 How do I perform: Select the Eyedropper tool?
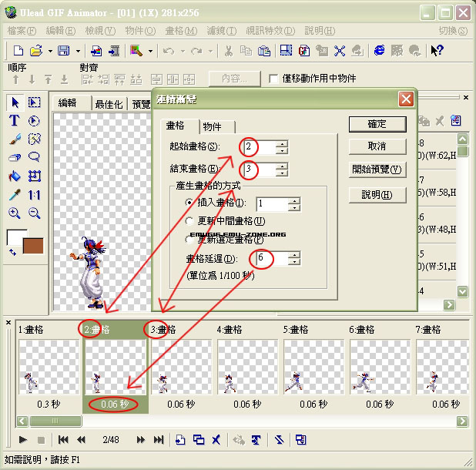pos(15,195)
